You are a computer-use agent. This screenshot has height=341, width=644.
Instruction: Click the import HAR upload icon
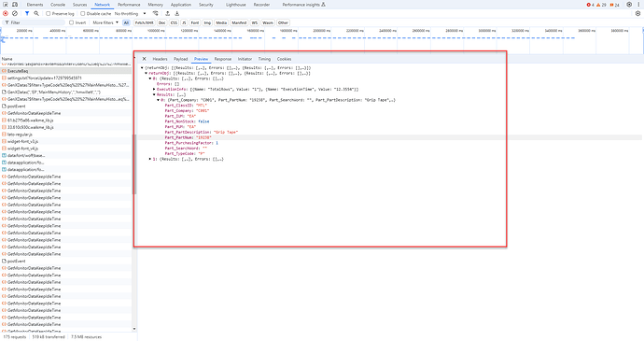click(x=168, y=14)
